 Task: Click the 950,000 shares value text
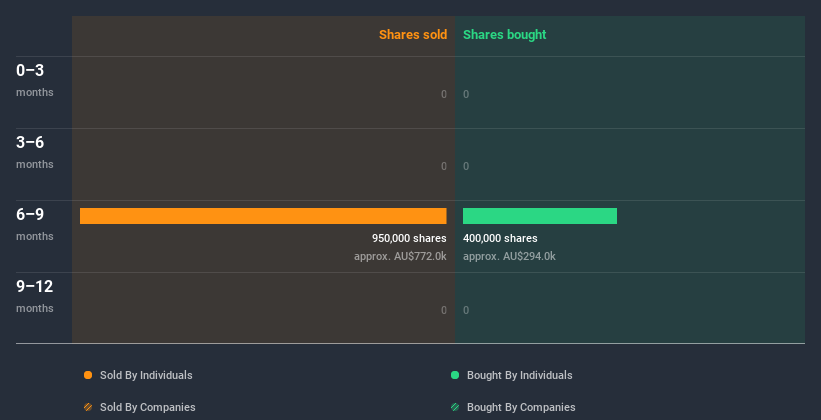point(409,238)
